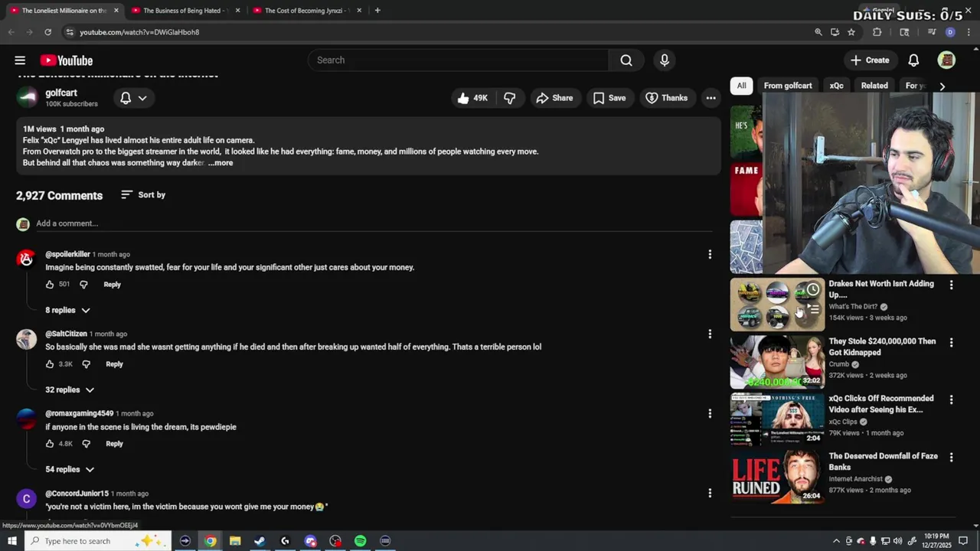Go to YouTube home via the logo

[67, 60]
